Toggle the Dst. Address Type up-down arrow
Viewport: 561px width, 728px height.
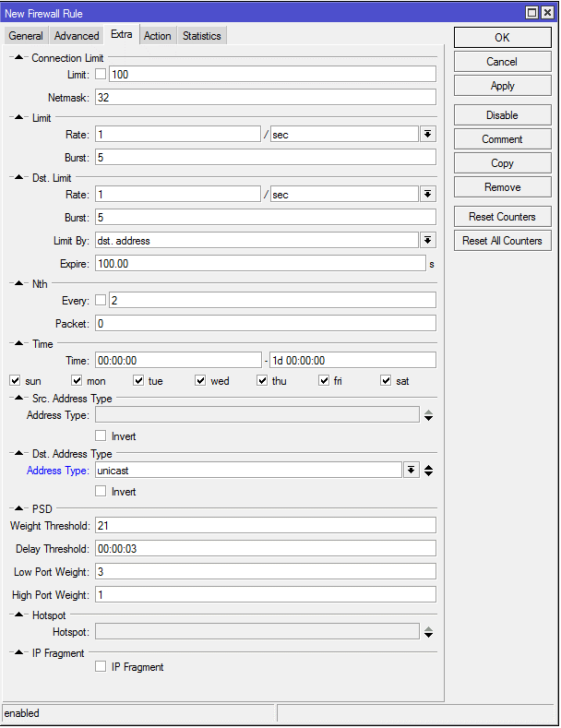(428, 471)
